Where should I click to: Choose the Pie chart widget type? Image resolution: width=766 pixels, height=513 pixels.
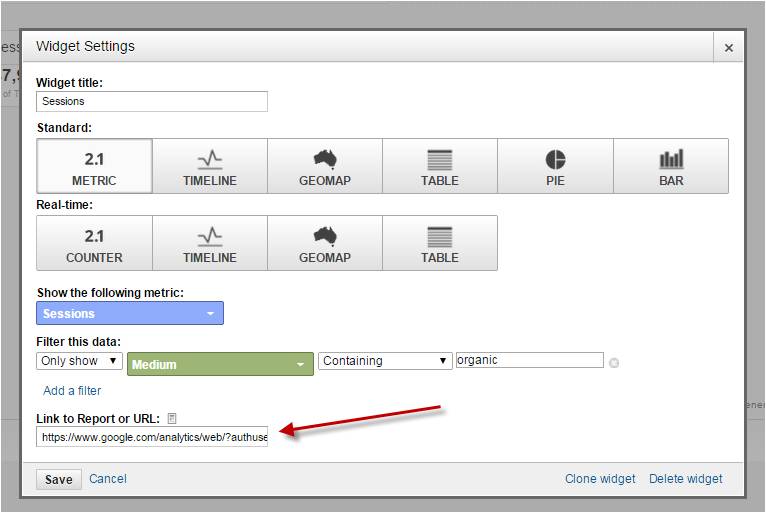point(555,166)
